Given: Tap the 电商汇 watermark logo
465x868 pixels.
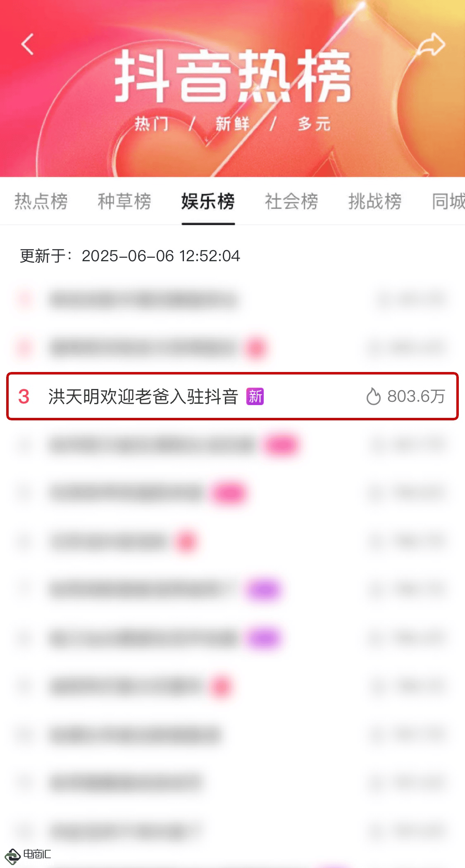Looking at the screenshot, I should pyautogui.click(x=28, y=855).
